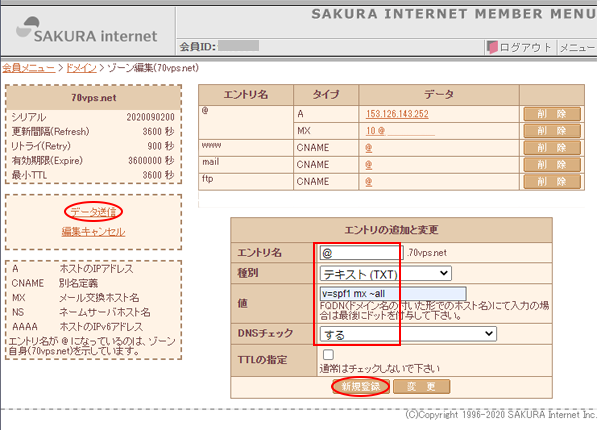The width and height of the screenshot is (600, 430).
Task: Open the www CNAME @ data link
Action: coord(368,148)
